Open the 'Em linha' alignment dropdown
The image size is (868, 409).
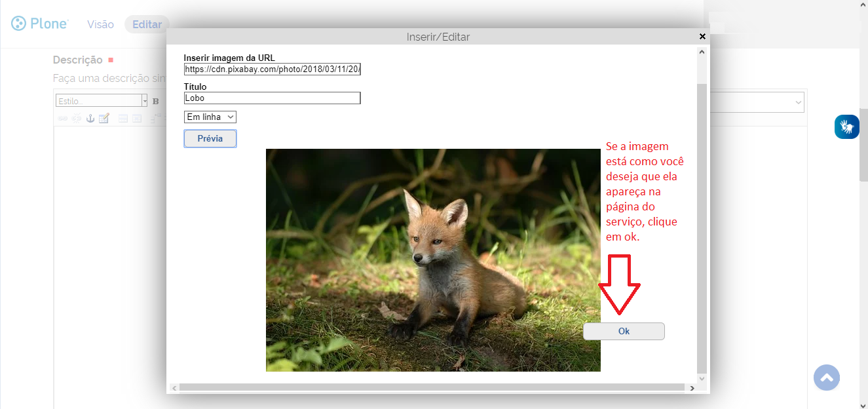210,117
